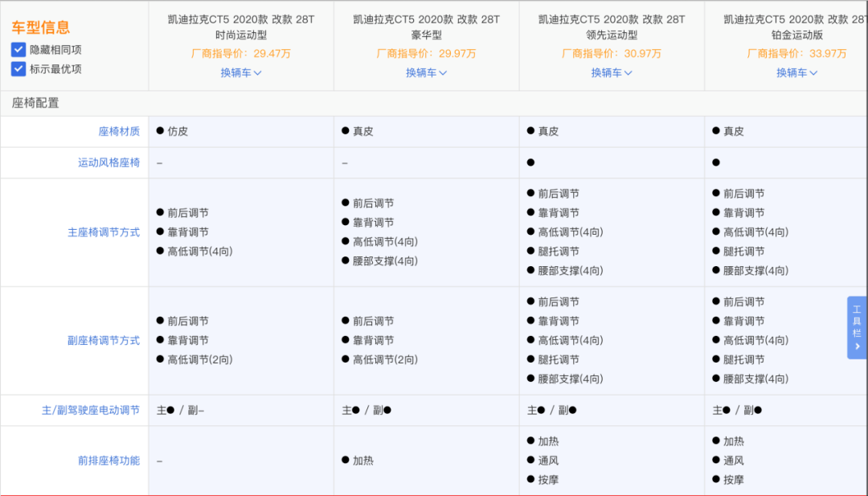Expand the 工具栏 side panel
868x496 pixels.
coord(857,327)
